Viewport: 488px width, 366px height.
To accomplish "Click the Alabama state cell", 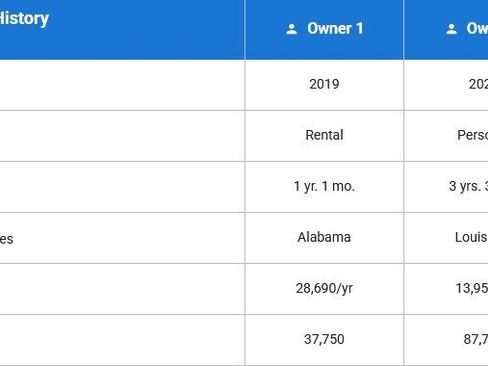I will [x=324, y=237].
